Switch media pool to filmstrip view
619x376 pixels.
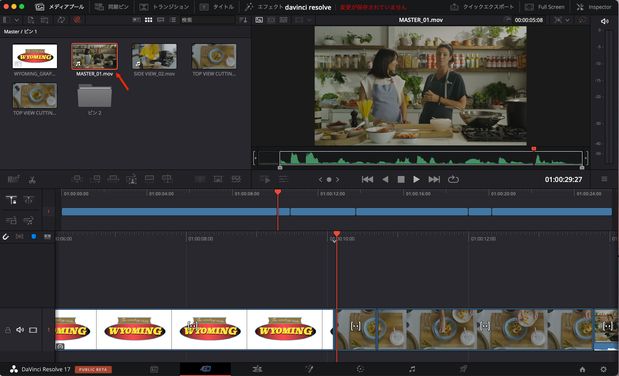[161, 20]
